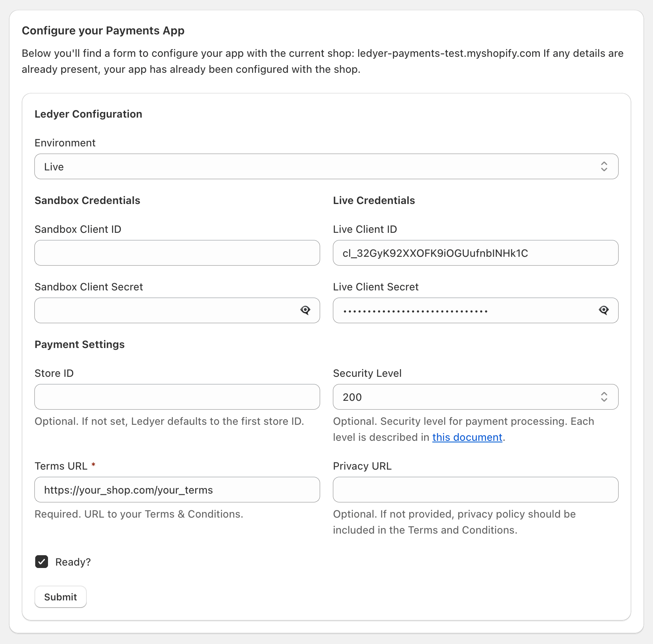Click the Terms URL input field

coord(177,490)
